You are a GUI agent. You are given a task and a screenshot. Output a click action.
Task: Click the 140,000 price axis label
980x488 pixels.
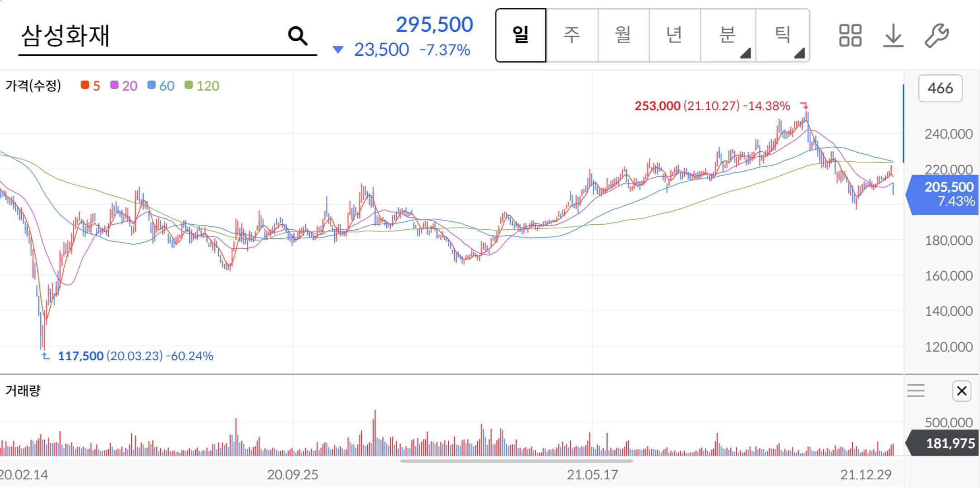(948, 311)
